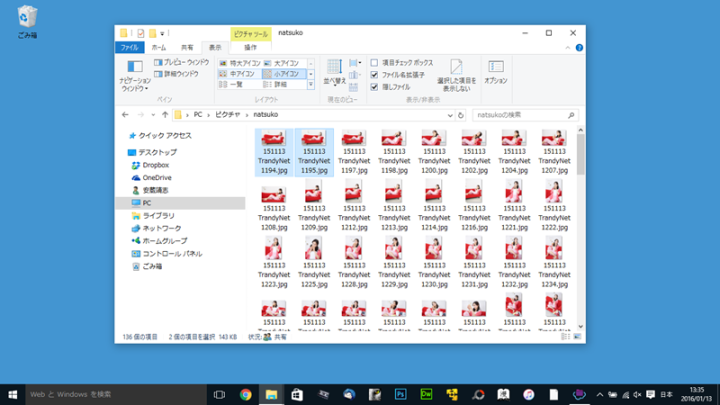Click the refresh icon beside address bar
The height and width of the screenshot is (405, 720).
pos(461,115)
